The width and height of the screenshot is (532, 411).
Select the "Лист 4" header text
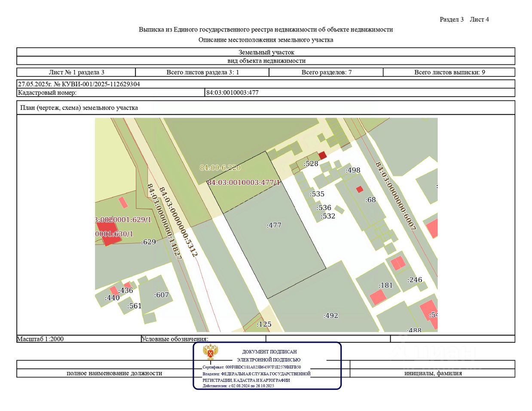coord(479,19)
